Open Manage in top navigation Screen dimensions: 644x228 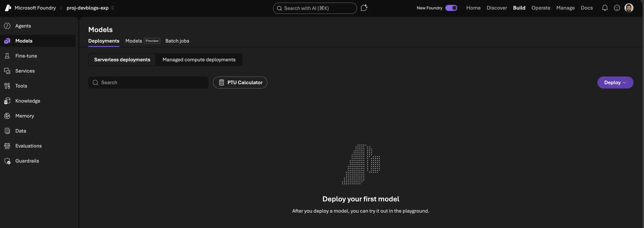565,8
